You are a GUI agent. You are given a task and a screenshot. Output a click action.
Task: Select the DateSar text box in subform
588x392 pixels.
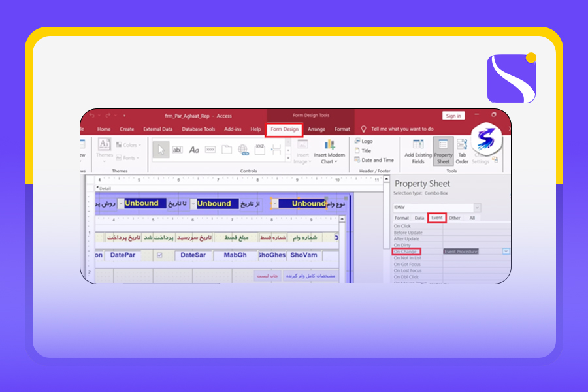[x=193, y=255]
